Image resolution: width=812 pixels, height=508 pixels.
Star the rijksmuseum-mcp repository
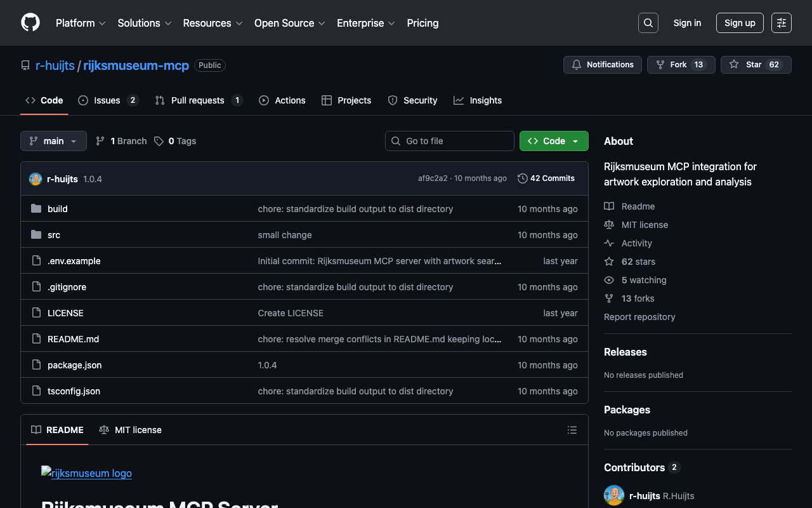pyautogui.click(x=755, y=65)
